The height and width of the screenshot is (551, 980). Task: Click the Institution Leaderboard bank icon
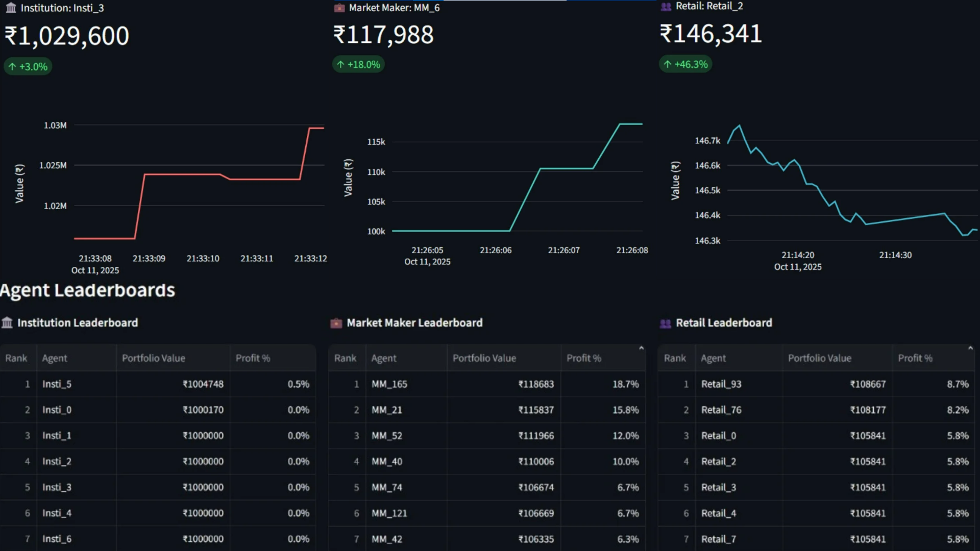tap(7, 323)
